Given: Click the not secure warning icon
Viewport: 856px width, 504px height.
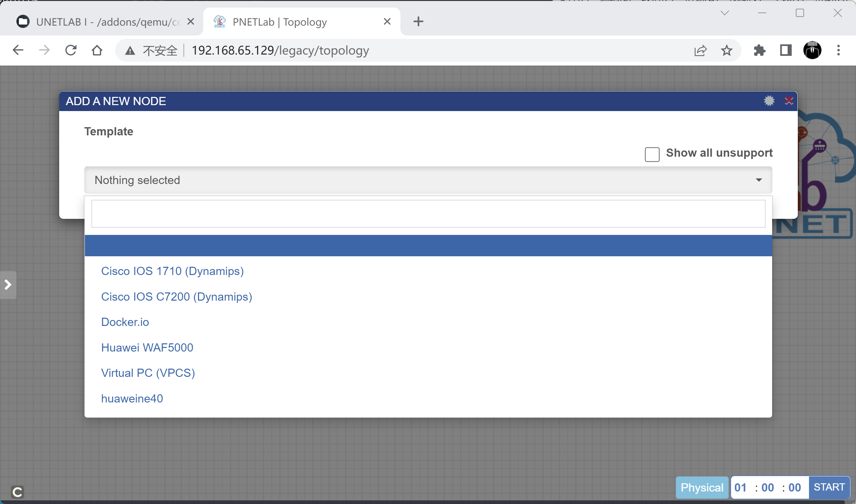Looking at the screenshot, I should [130, 51].
